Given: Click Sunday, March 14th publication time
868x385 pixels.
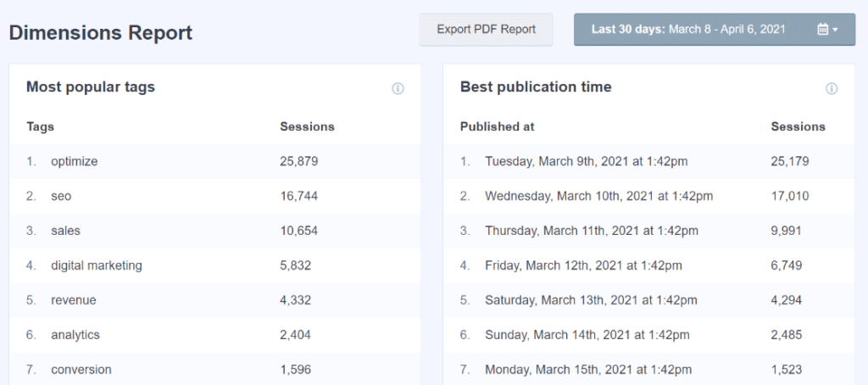Looking at the screenshot, I should (587, 335).
